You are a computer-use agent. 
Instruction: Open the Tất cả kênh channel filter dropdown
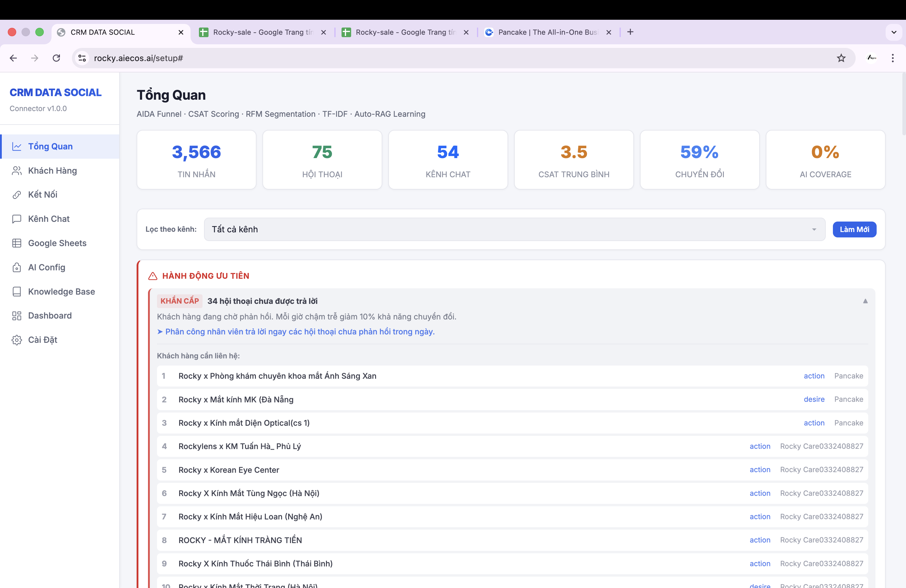514,229
